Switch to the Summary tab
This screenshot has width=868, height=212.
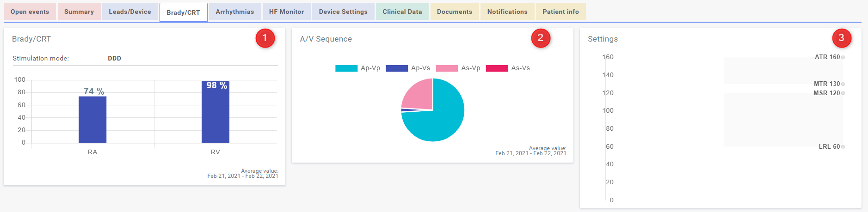tap(79, 12)
